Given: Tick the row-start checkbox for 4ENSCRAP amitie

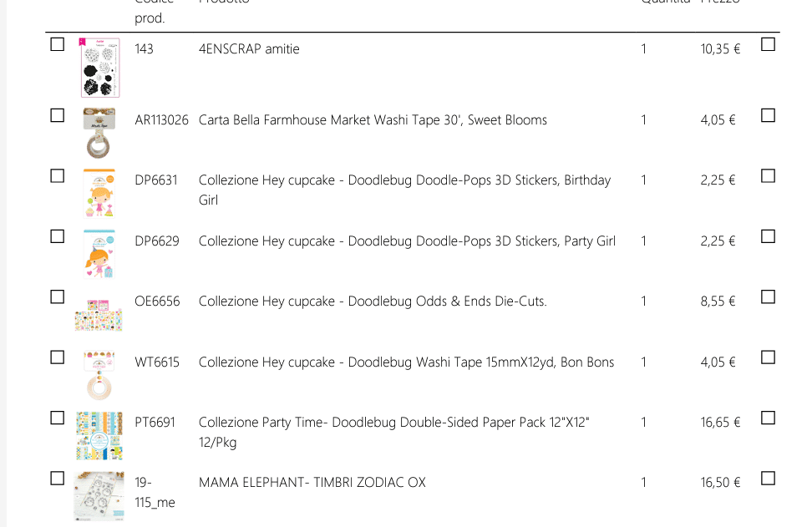Looking at the screenshot, I should pyautogui.click(x=58, y=44).
